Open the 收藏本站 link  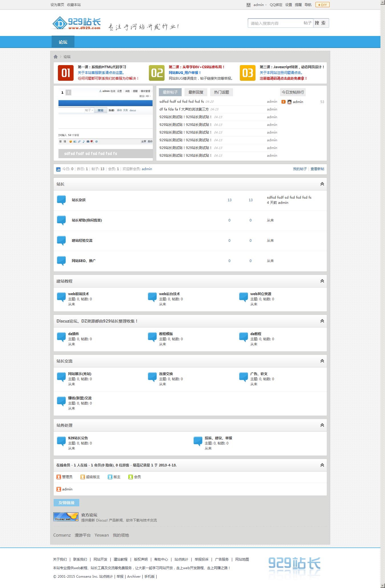coord(74,5)
